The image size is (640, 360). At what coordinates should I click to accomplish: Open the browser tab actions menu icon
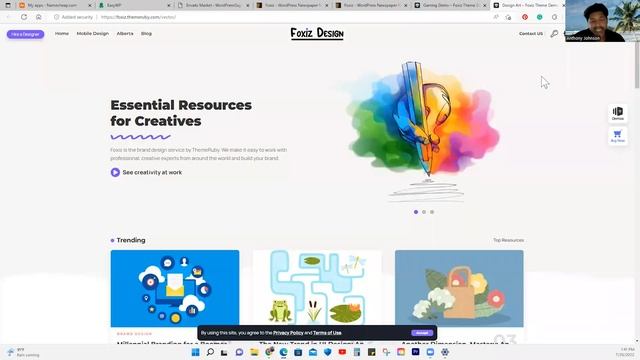pyautogui.click(x=8, y=5)
